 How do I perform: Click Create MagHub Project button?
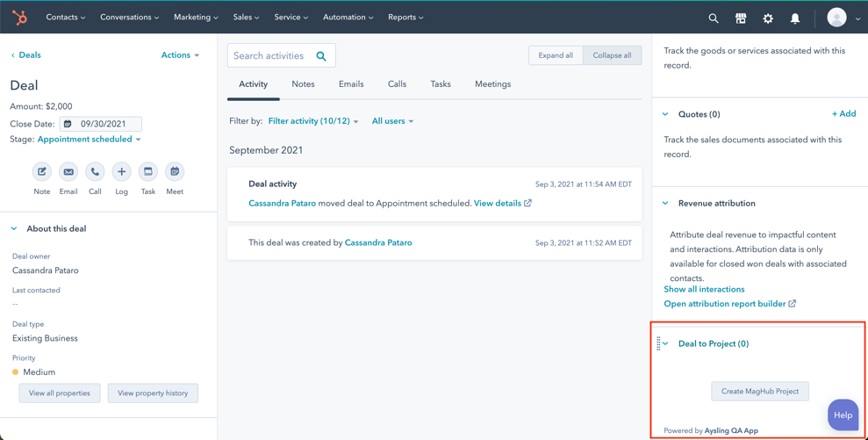760,392
